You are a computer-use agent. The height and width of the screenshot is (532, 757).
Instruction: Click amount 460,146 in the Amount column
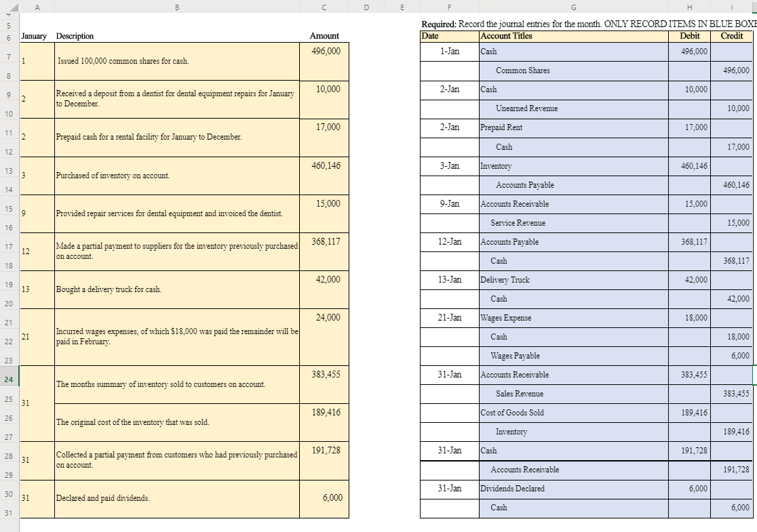[324, 176]
